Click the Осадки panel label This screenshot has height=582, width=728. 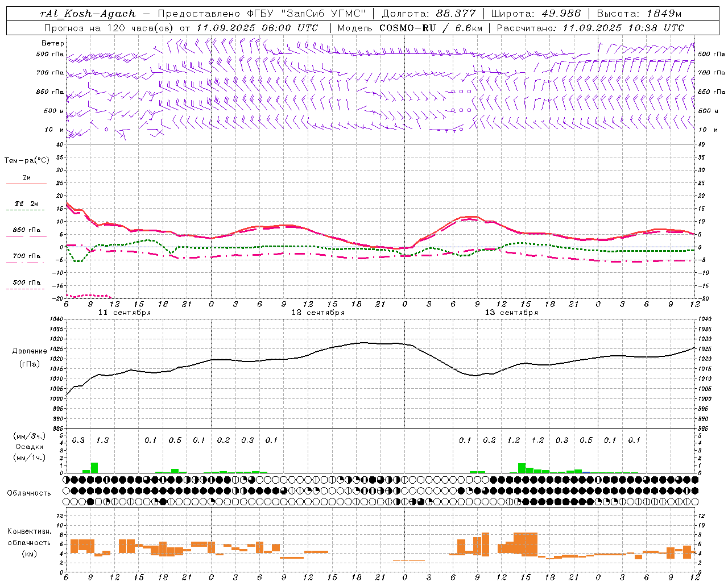(30, 447)
